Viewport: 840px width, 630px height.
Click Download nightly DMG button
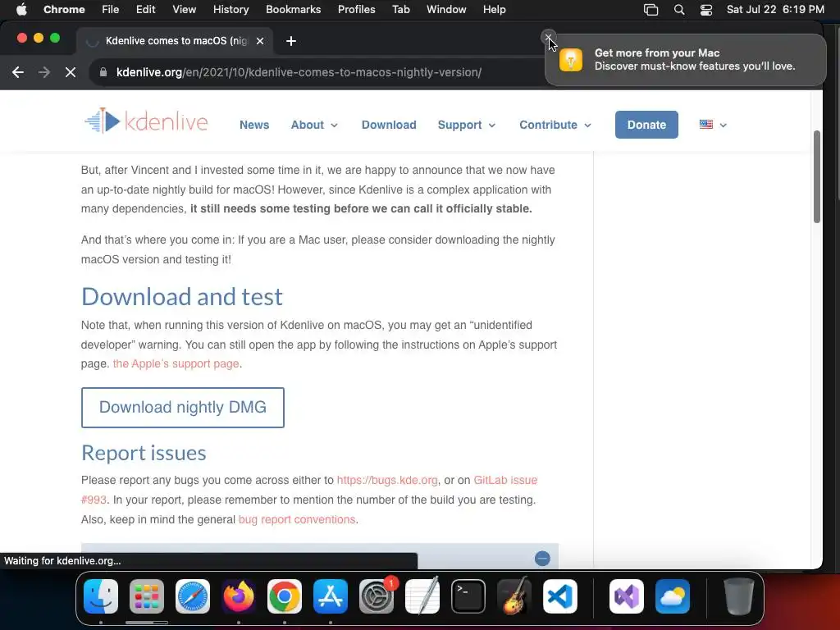tap(183, 407)
